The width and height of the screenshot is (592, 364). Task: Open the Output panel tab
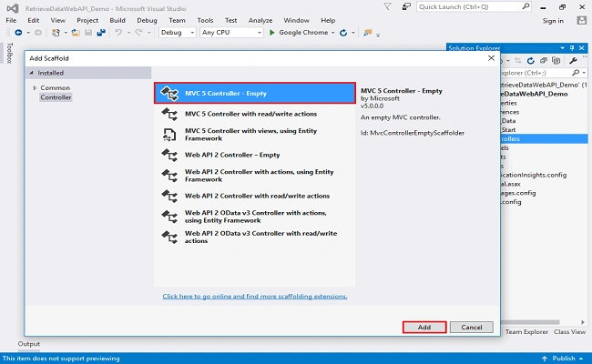[x=29, y=344]
